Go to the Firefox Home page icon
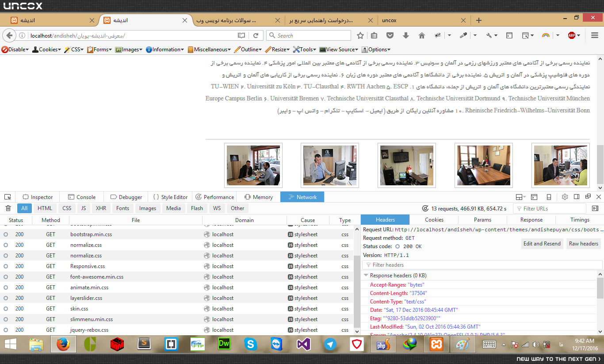This screenshot has height=364, width=604. (x=422, y=35)
